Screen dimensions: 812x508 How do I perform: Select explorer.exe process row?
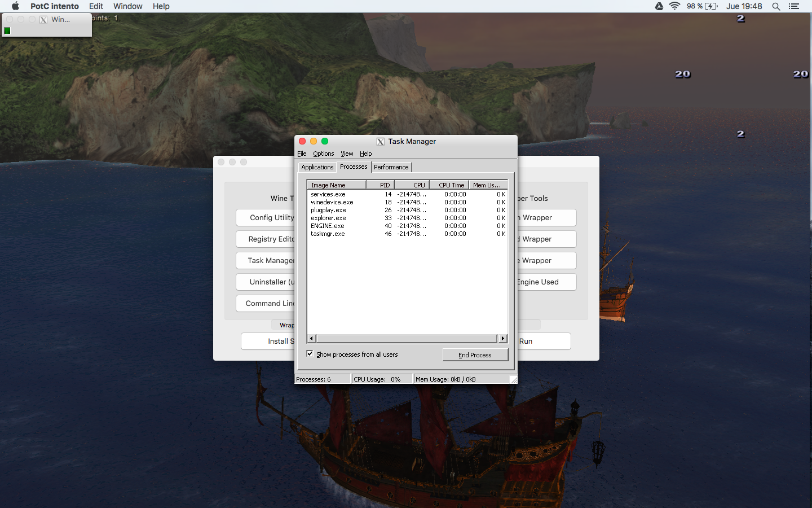pos(407,218)
